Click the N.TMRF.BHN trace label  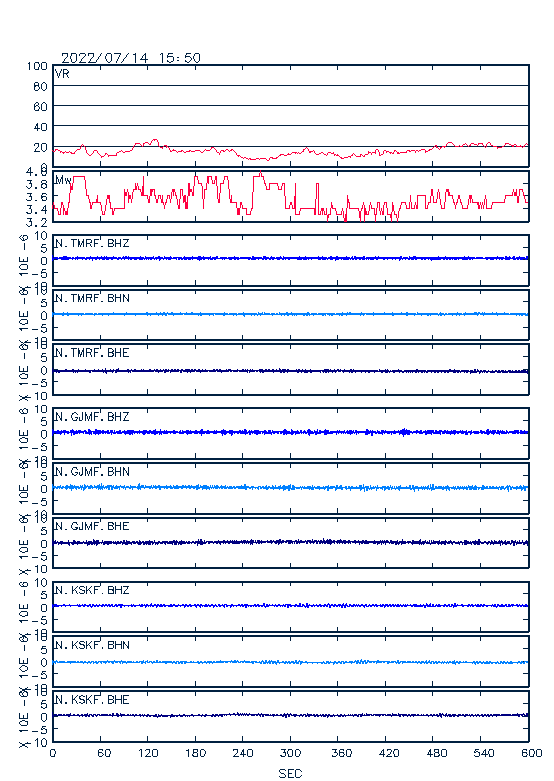coord(92,298)
